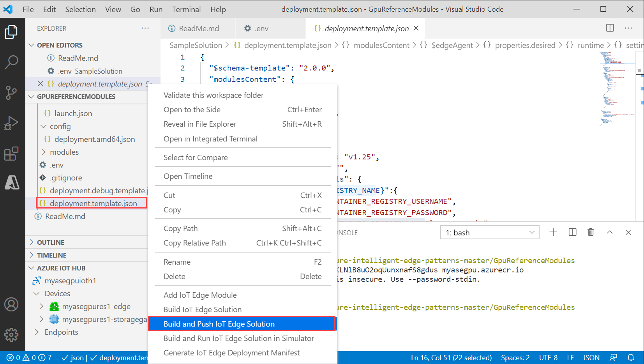Open the Terminal menu
This screenshot has width=644, height=364.
[x=186, y=9]
